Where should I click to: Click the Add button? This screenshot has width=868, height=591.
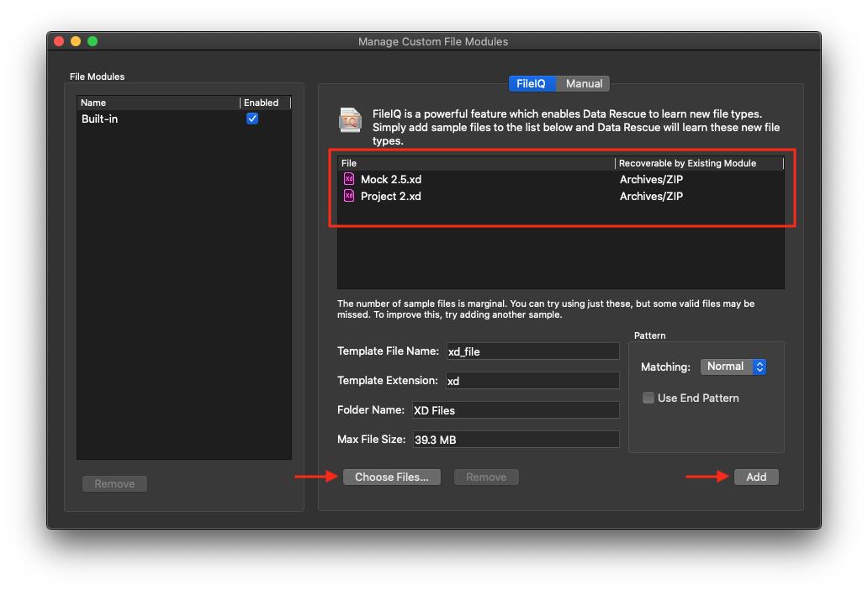click(x=755, y=477)
